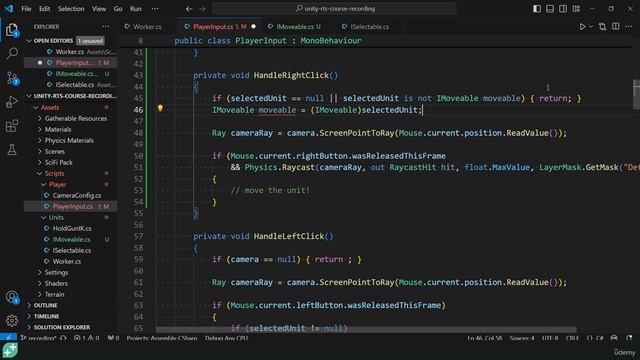Open the Explorer view in activity bar

[x=12, y=30]
